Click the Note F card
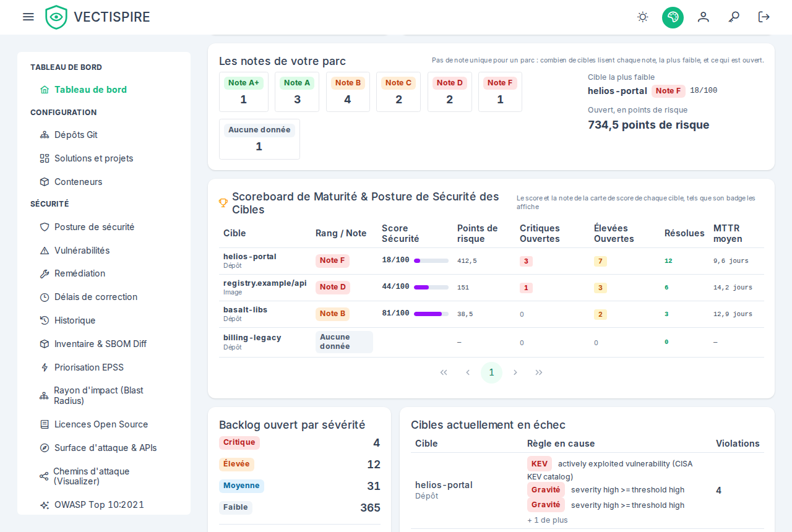792x532 pixels. (x=500, y=92)
